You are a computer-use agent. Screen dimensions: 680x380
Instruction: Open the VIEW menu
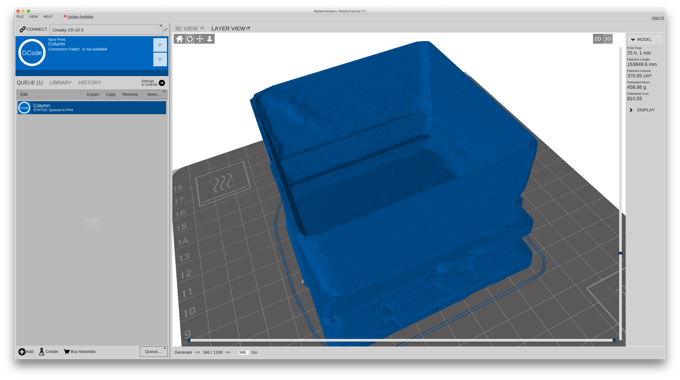[33, 16]
